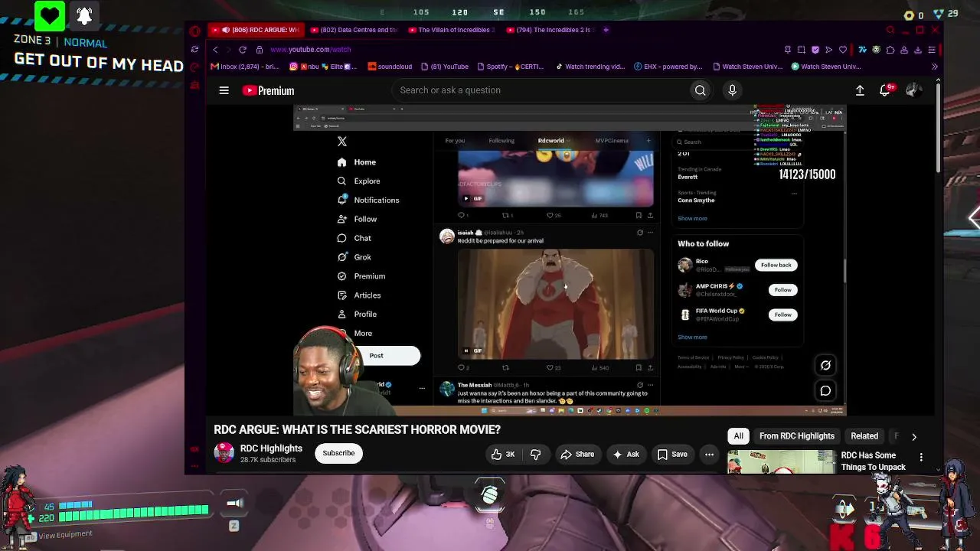This screenshot has width=980, height=551.
Task: Select the From RDC Highlights chip
Action: [x=796, y=436]
